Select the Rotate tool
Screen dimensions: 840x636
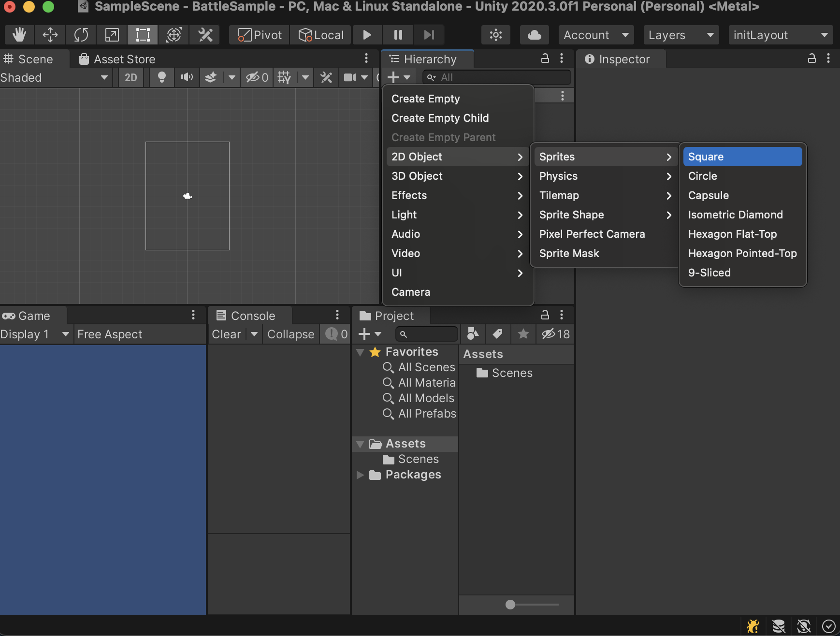pyautogui.click(x=81, y=35)
